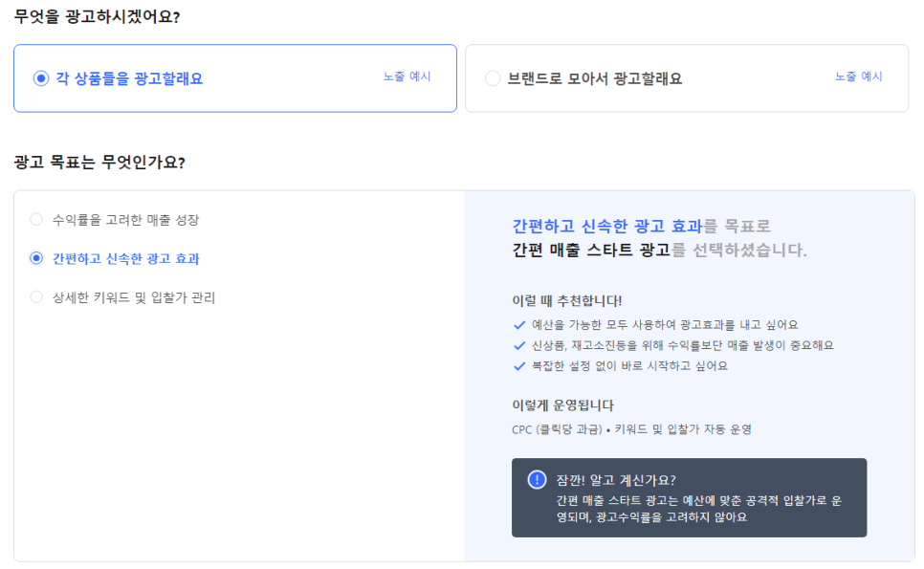This screenshot has width=924, height=569.
Task: Click the 간편 매출 스타트 광고를 선택하셨습니다 text
Action: point(659,251)
